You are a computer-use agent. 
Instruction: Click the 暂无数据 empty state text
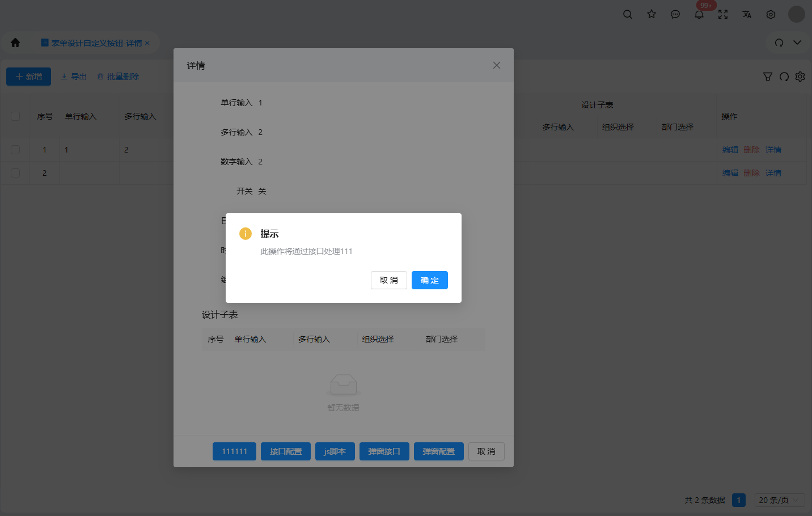point(344,408)
